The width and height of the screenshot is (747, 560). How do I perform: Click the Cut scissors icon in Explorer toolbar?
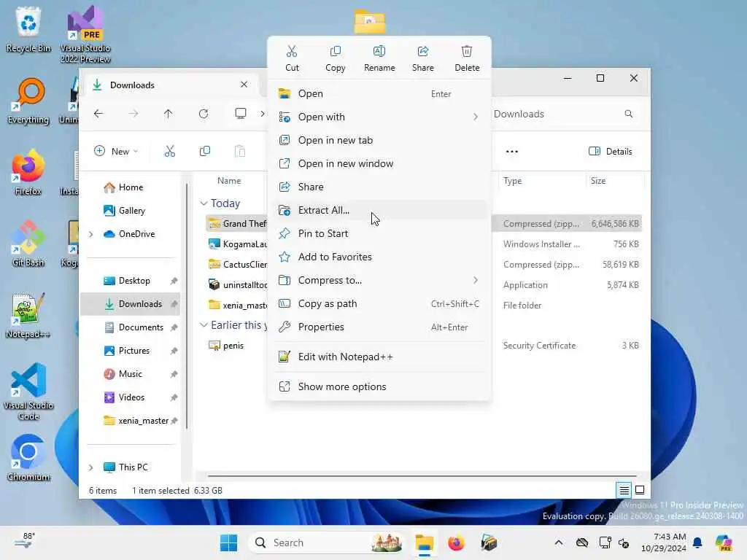170,152
